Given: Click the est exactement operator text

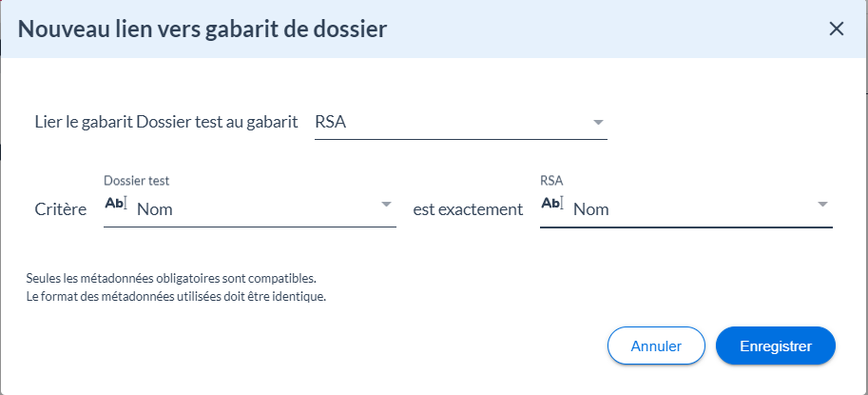Looking at the screenshot, I should [x=468, y=209].
